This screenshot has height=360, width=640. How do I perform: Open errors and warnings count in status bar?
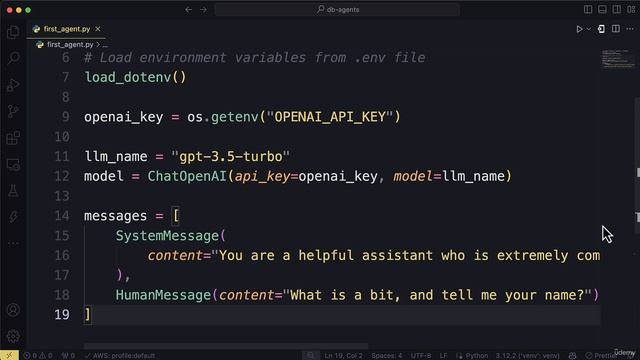38,356
